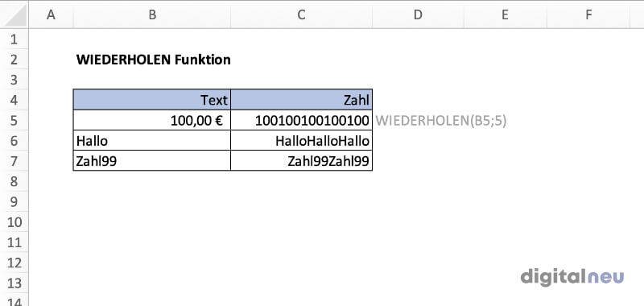Select column D header

tap(418, 15)
